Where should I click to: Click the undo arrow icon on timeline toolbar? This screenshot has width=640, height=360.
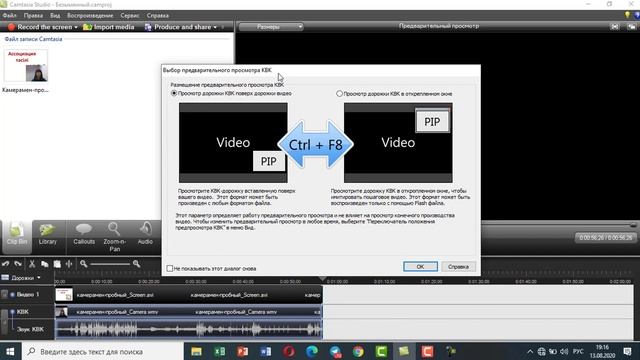[6, 264]
